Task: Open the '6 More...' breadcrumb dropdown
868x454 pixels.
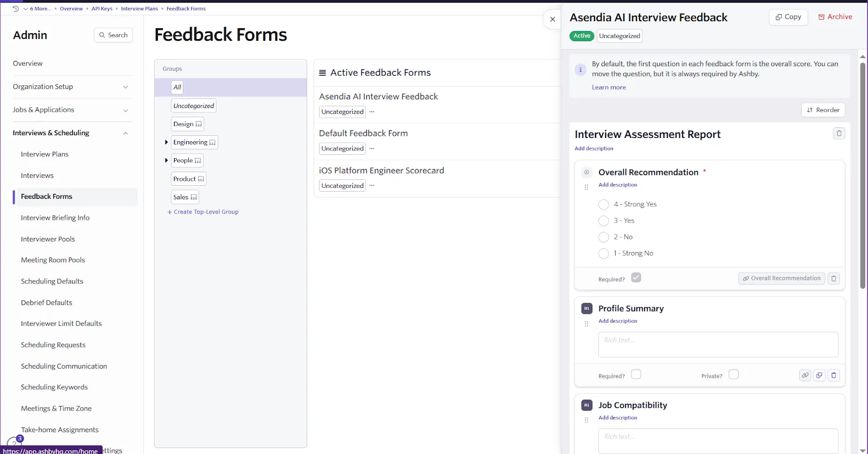Action: click(37, 9)
